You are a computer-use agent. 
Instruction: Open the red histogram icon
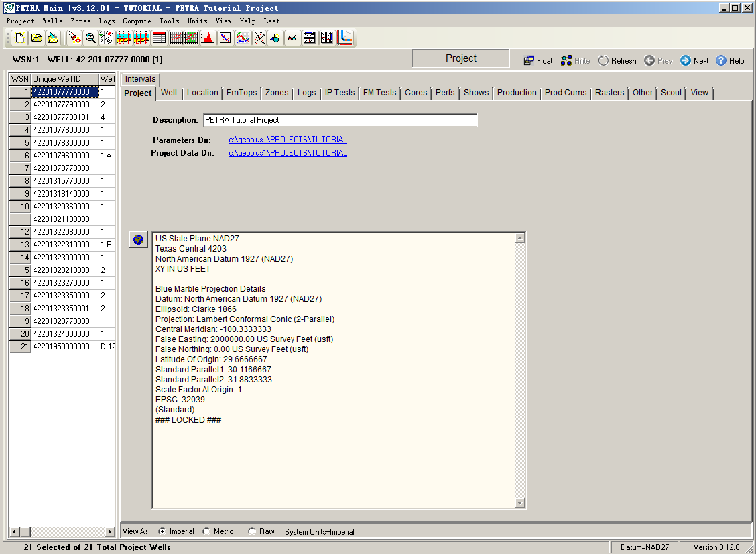click(x=208, y=38)
